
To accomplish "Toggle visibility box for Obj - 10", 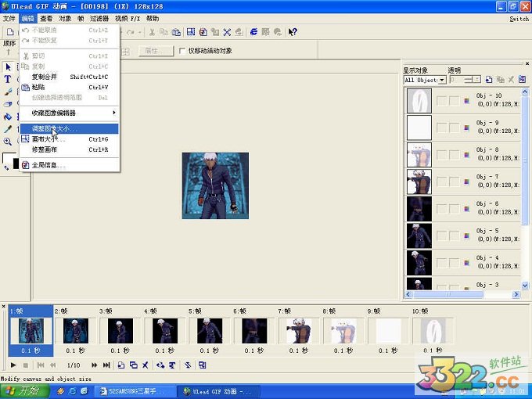I will click(x=441, y=99).
